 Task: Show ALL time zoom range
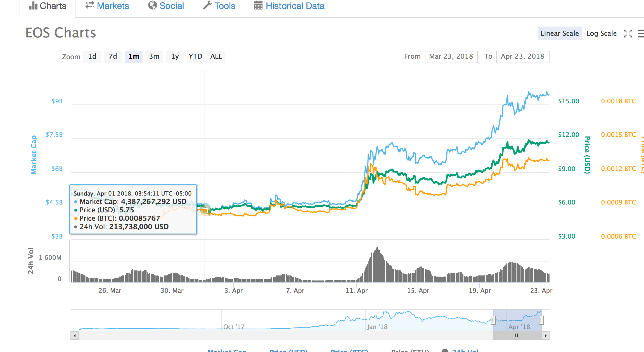point(216,56)
